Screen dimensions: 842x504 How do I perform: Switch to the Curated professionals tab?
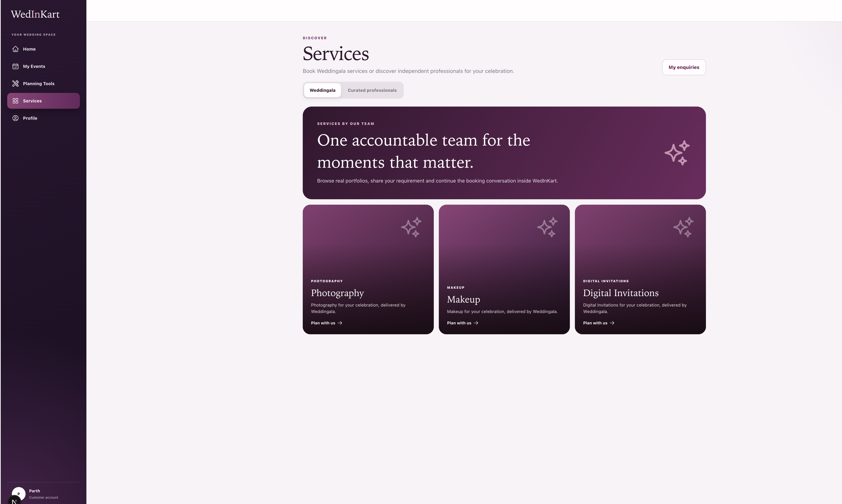pos(372,90)
